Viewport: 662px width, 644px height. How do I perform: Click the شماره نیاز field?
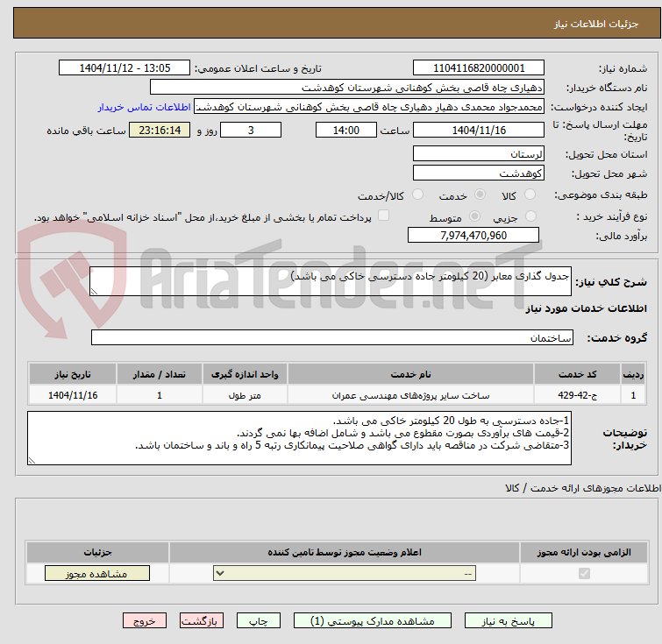click(479, 67)
